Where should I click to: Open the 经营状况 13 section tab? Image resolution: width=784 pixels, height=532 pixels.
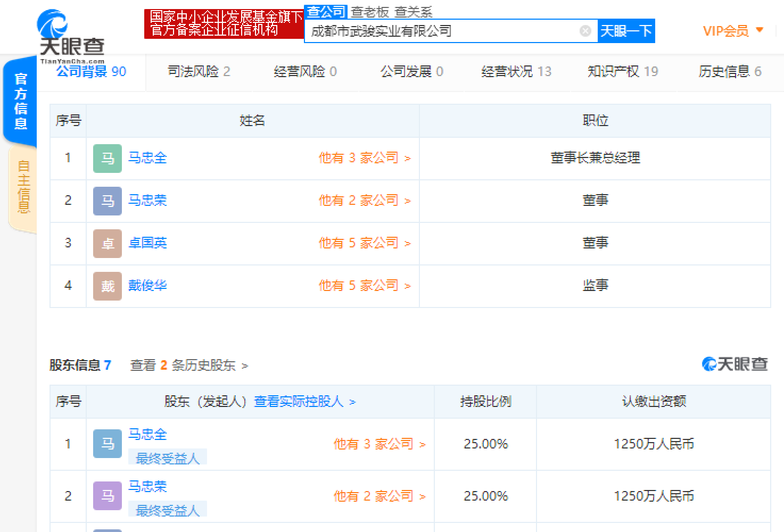(516, 71)
